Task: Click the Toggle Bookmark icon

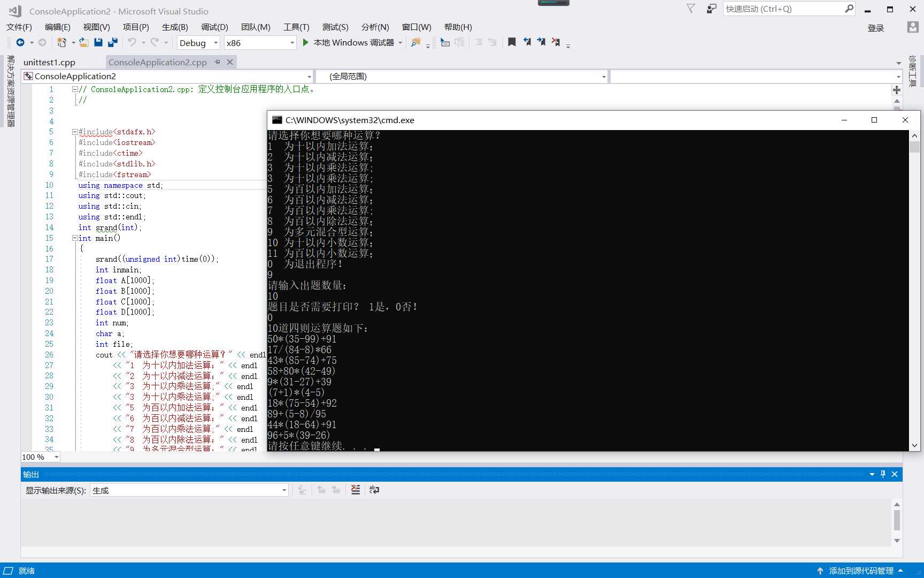Action: click(512, 42)
